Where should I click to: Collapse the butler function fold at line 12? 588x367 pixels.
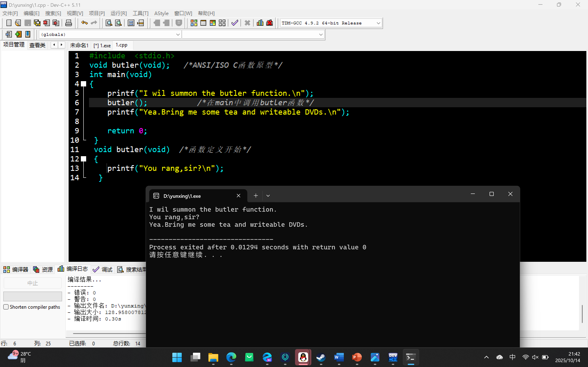[84, 159]
